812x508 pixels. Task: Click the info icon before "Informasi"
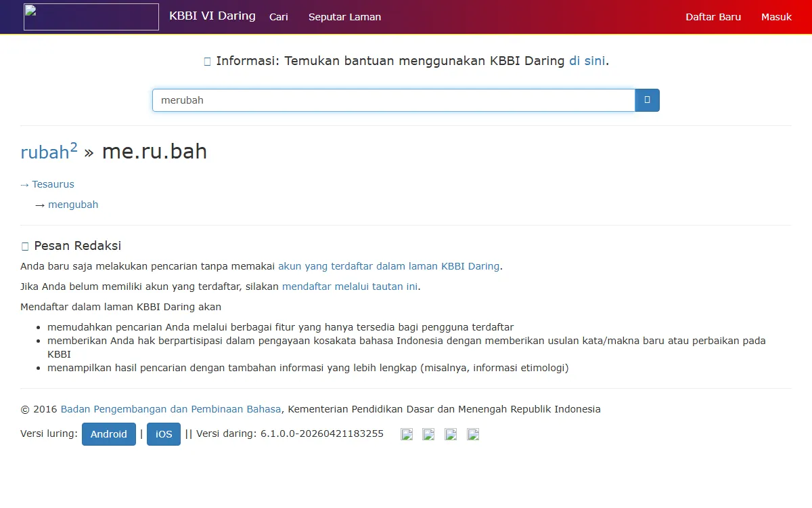click(207, 62)
